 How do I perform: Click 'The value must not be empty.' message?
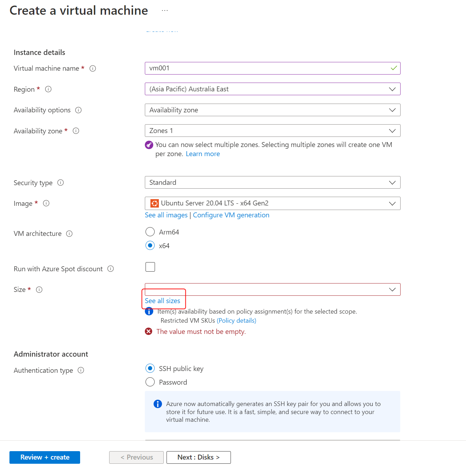tap(201, 331)
